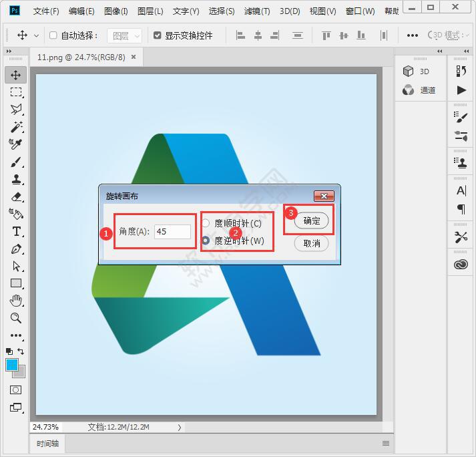Open the 编辑(E) menu
The image size is (476, 457).
[81, 11]
